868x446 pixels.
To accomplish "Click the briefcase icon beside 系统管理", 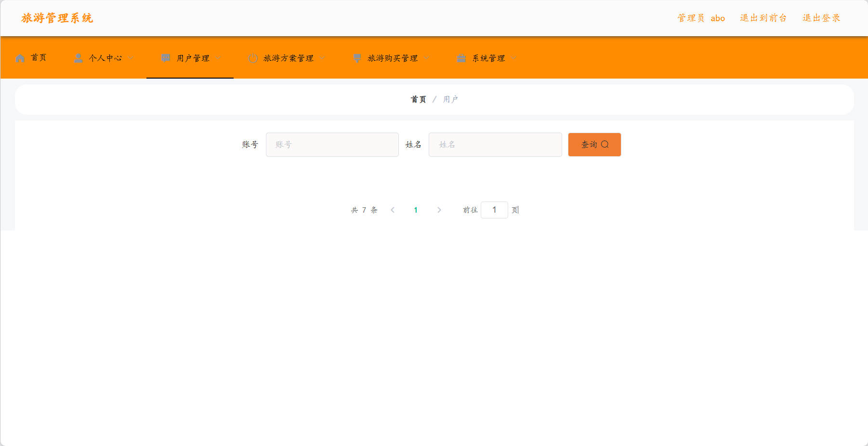I will tap(461, 58).
